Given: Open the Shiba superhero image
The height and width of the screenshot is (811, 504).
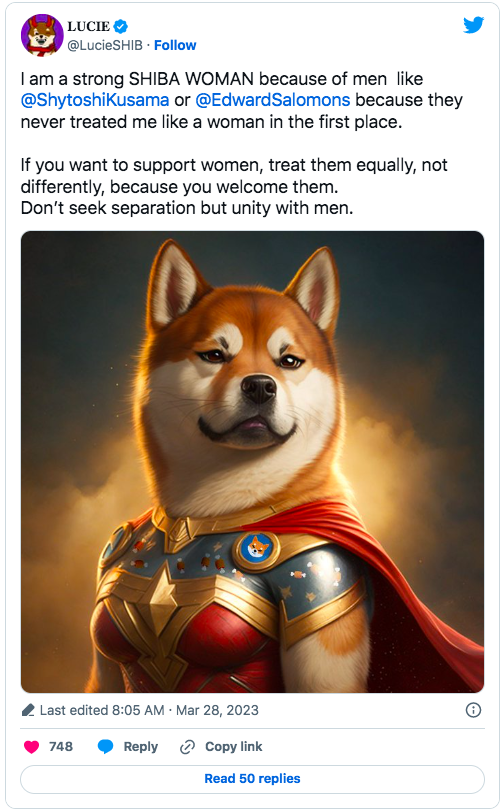Looking at the screenshot, I should tap(253, 462).
